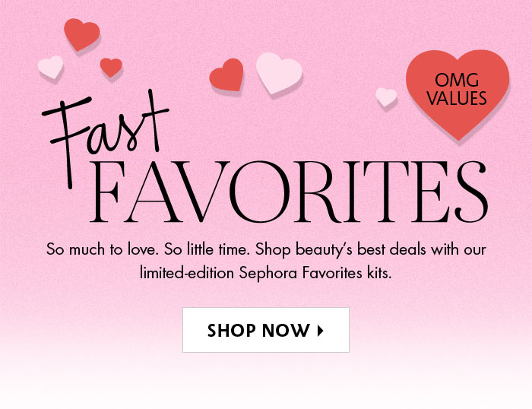Click the tiny pale heart beside the OMG badge
This screenshot has width=532, height=409.
coord(386,97)
